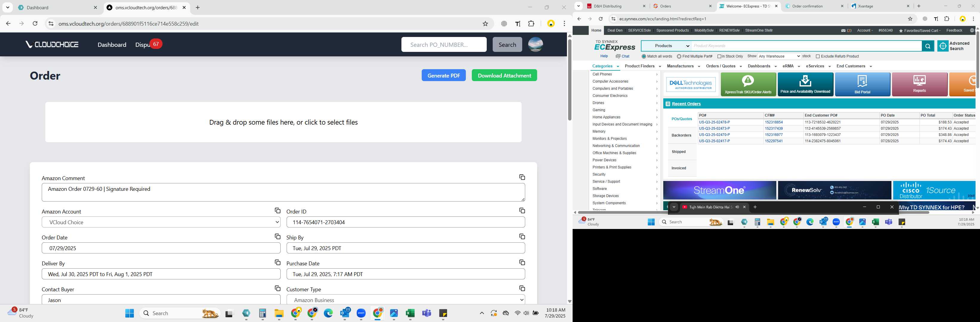Viewport: 980px width, 322px height.
Task: Click the ECExpress vertical scrollbar thumb
Action: pyautogui.click(x=977, y=59)
